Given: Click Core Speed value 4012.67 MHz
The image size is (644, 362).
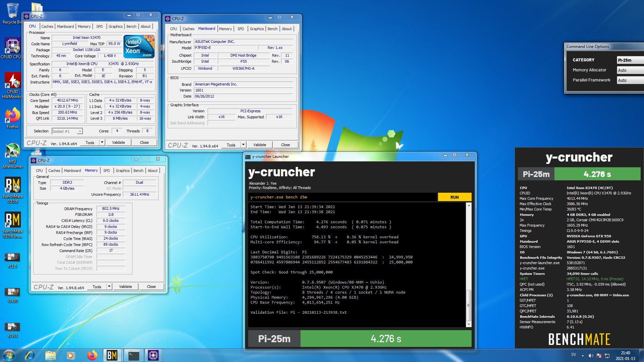Looking at the screenshot, I should [67, 100].
